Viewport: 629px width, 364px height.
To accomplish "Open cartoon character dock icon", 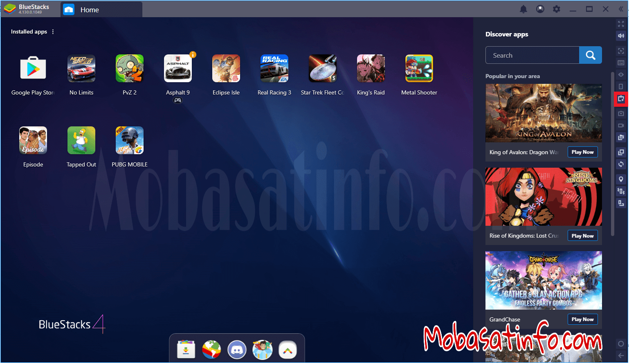I will (x=262, y=350).
